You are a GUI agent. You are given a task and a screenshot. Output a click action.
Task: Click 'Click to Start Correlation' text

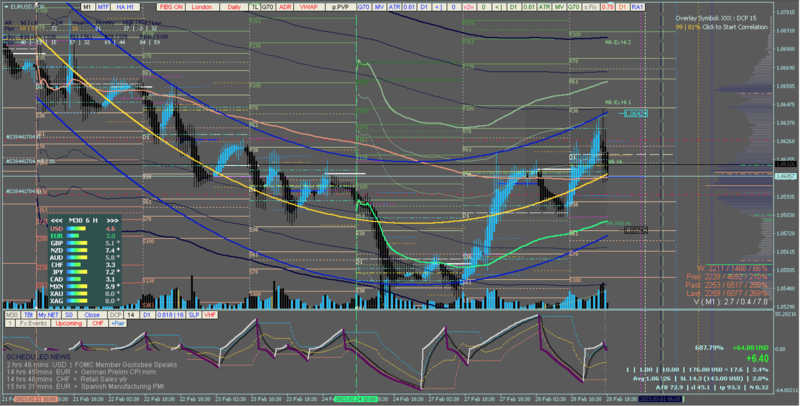[735, 27]
